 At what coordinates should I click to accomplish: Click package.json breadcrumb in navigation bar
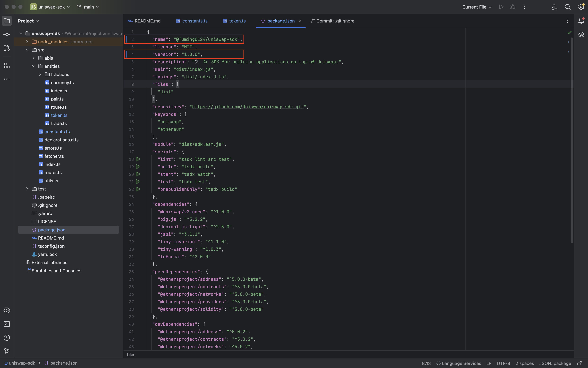61,363
